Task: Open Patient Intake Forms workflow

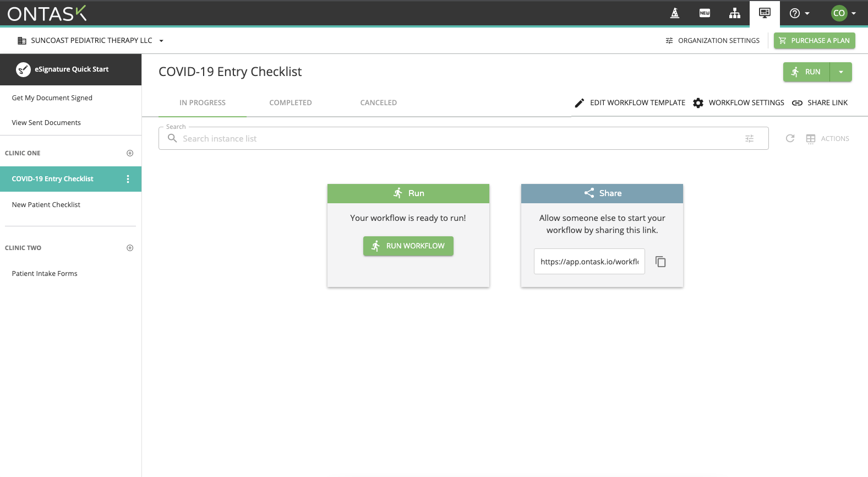Action: pos(45,274)
